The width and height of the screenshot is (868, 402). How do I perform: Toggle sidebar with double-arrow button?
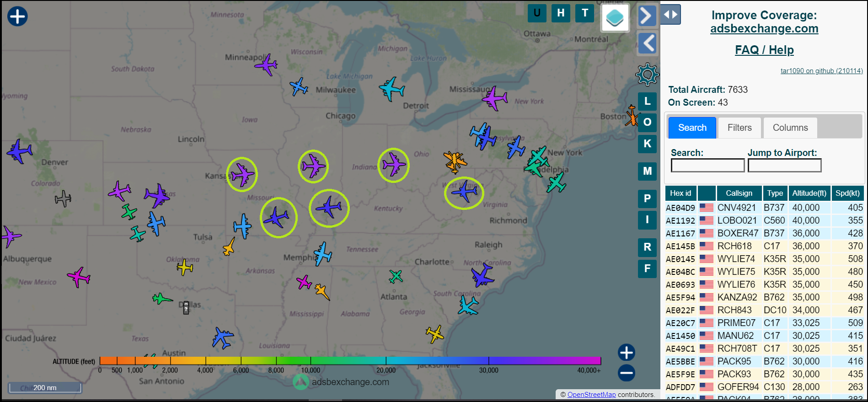tap(670, 14)
